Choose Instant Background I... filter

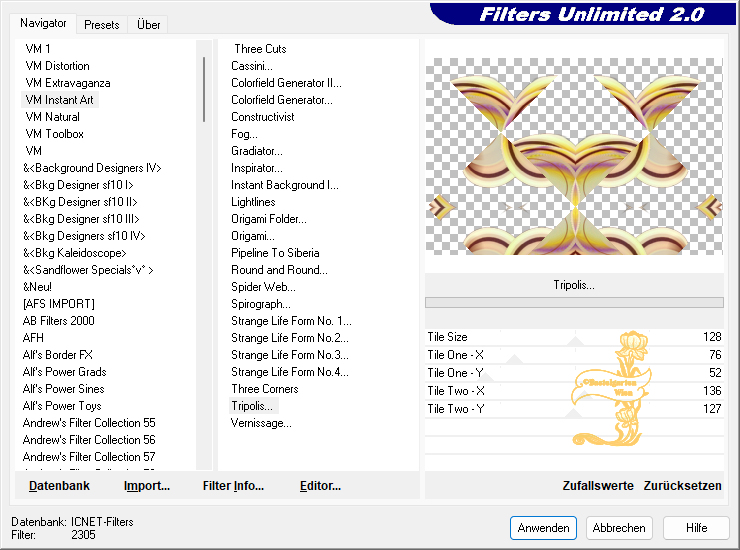click(x=285, y=185)
